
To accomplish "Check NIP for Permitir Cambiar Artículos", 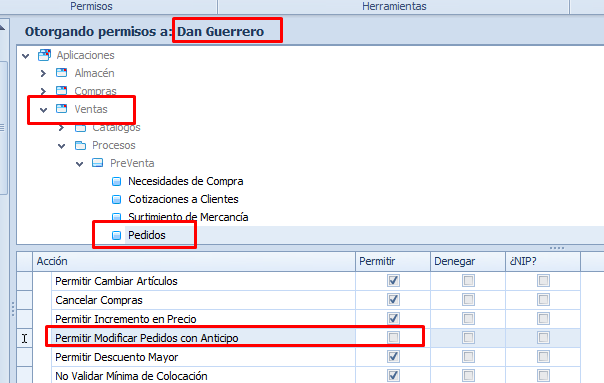I will [544, 281].
